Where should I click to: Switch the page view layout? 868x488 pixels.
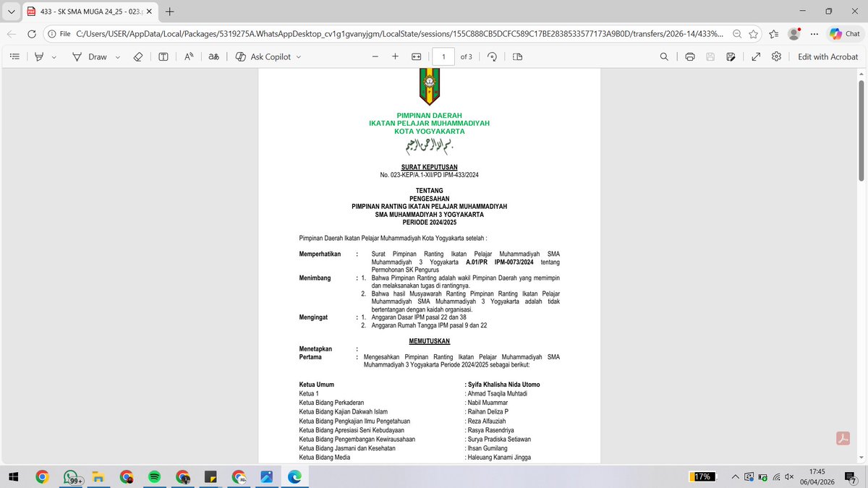point(517,56)
